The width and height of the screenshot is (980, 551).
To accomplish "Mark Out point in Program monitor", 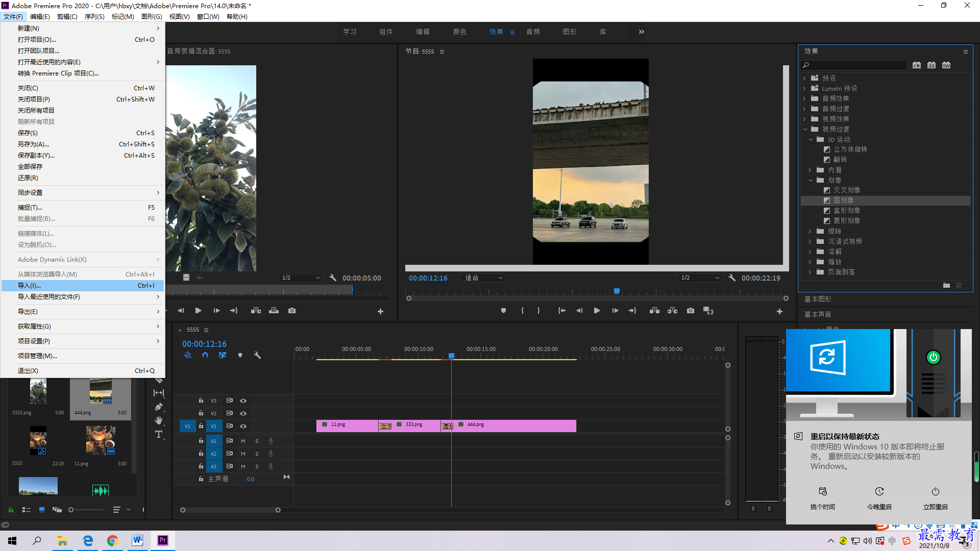I will coord(538,311).
